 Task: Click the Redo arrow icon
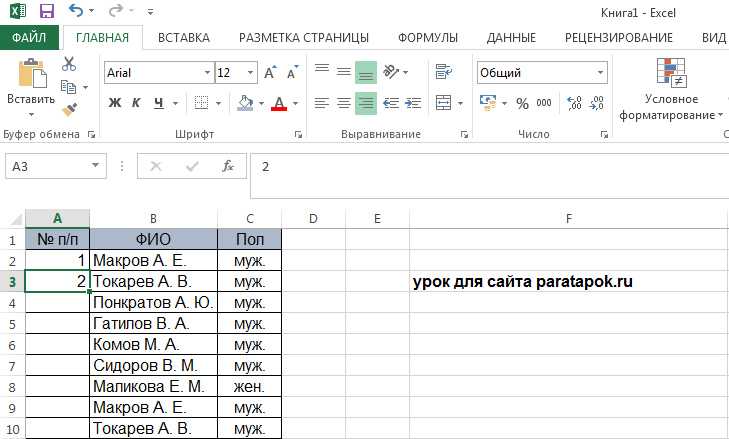[116, 10]
